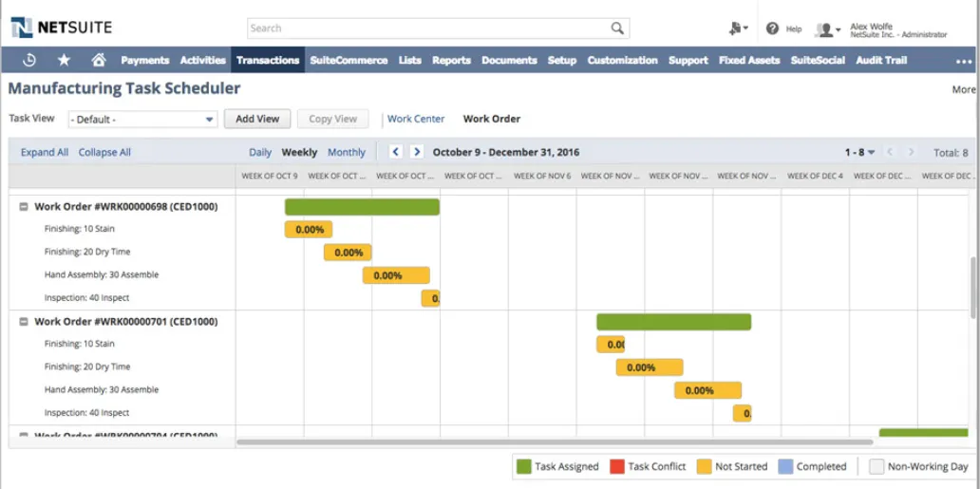Click the horizontal timeline scrollbar
The width and height of the screenshot is (980, 489).
[x=555, y=442]
